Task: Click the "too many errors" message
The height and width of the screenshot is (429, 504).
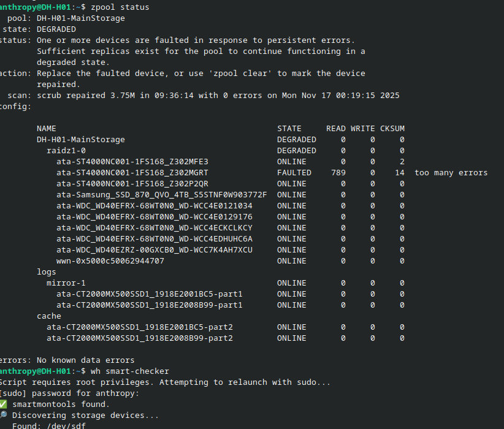Action: point(451,173)
